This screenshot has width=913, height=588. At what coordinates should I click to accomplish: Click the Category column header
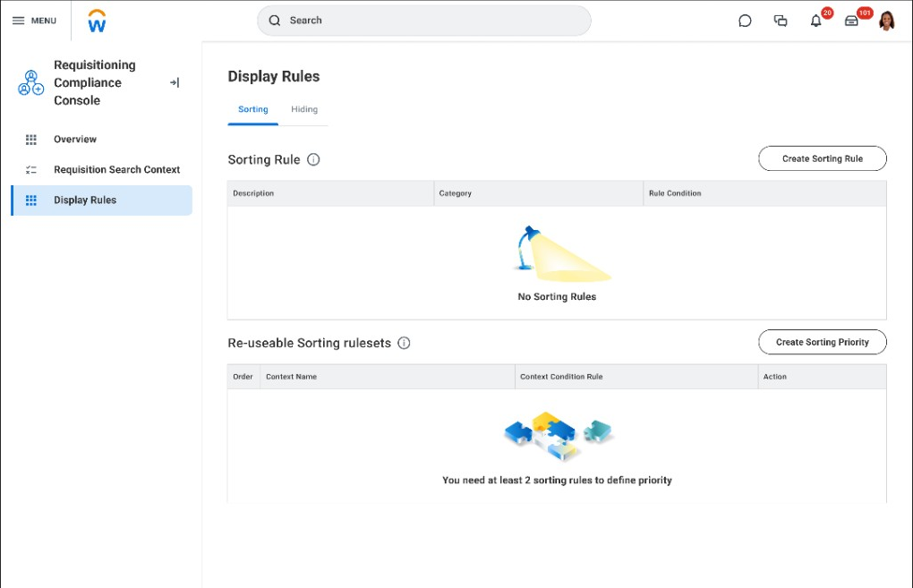pyautogui.click(x=539, y=193)
